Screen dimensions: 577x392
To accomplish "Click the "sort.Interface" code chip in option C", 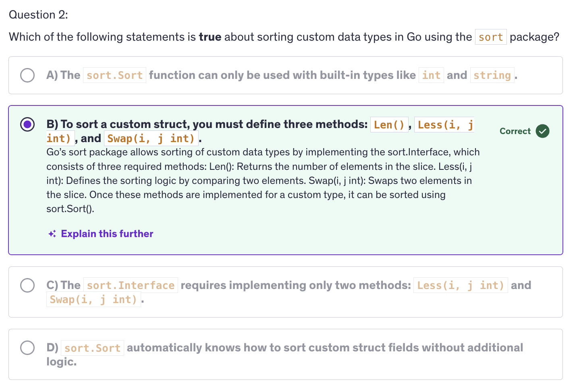I will [x=131, y=285].
